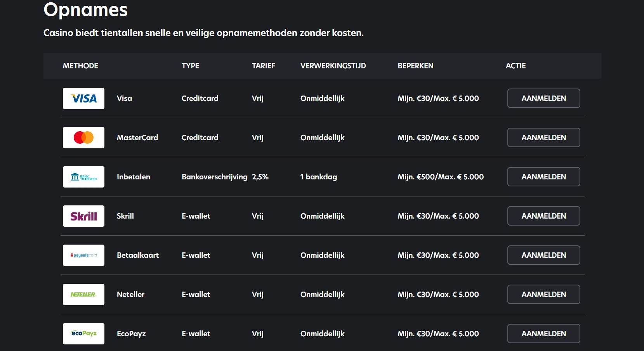644x351 pixels.
Task: Click the Bank Transfer logo icon
Action: click(83, 177)
